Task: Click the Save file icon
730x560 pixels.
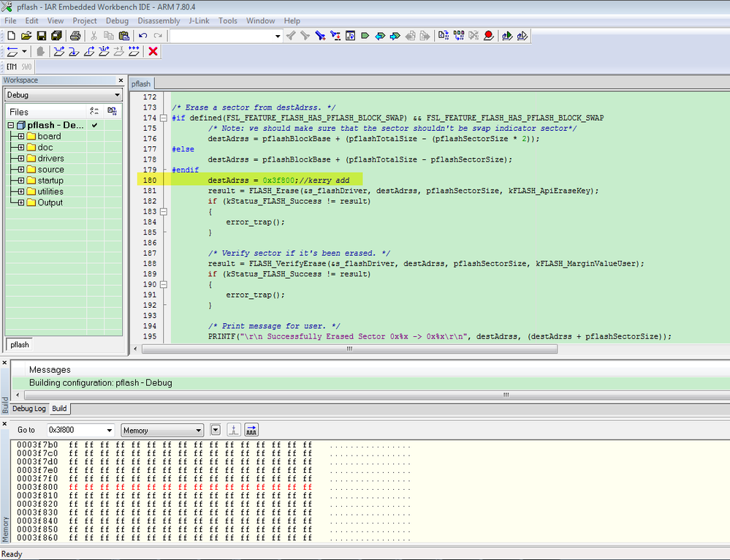Action: (41, 36)
